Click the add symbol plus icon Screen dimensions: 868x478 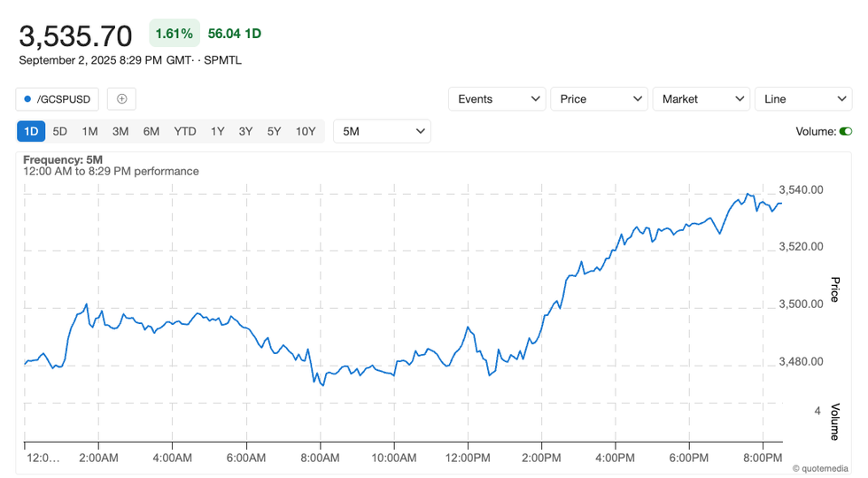(x=121, y=99)
